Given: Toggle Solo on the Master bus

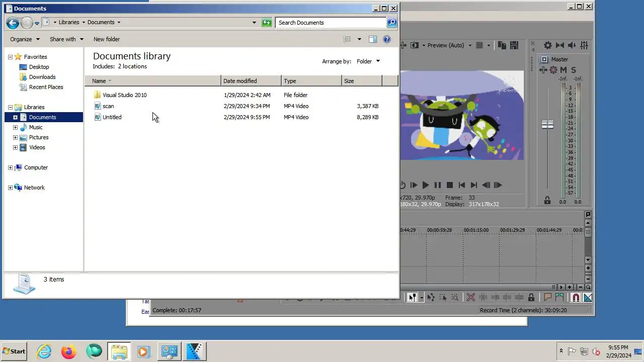Looking at the screenshot, I should (574, 70).
